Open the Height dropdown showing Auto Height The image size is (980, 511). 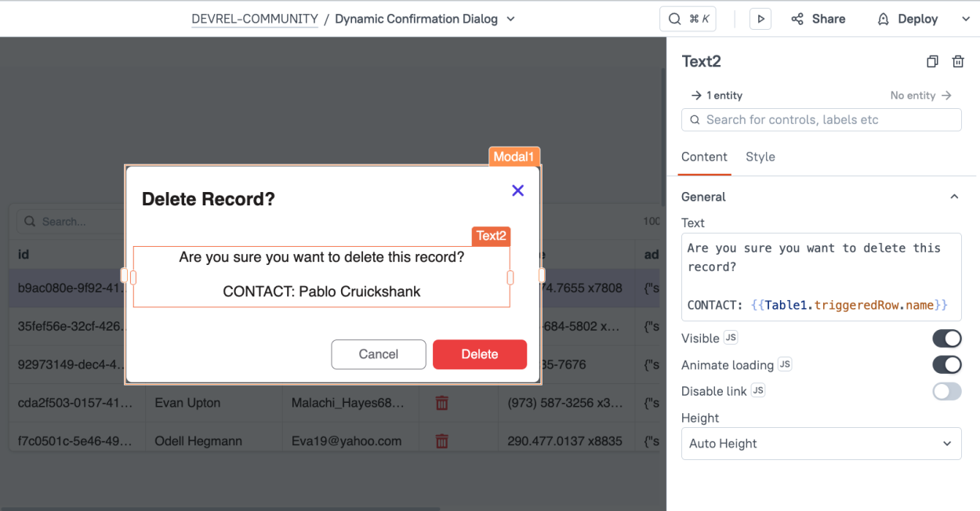pos(821,444)
